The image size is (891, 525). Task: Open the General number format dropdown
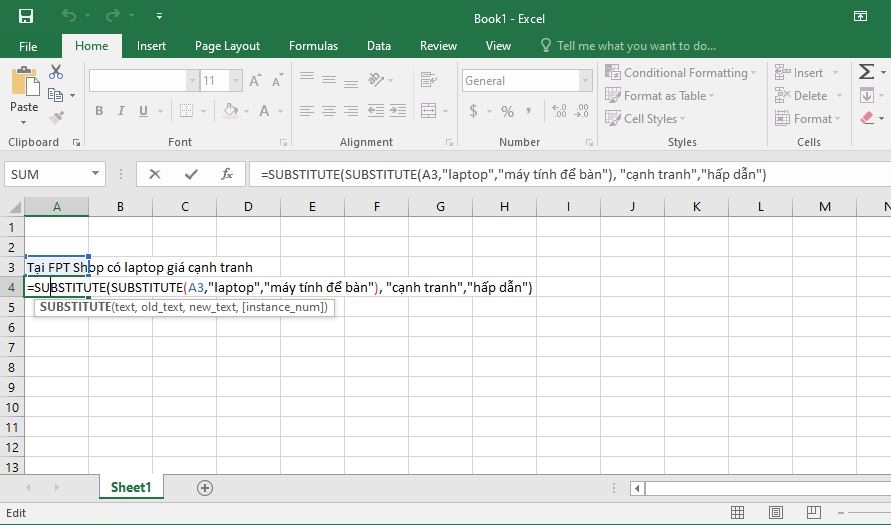[x=585, y=81]
